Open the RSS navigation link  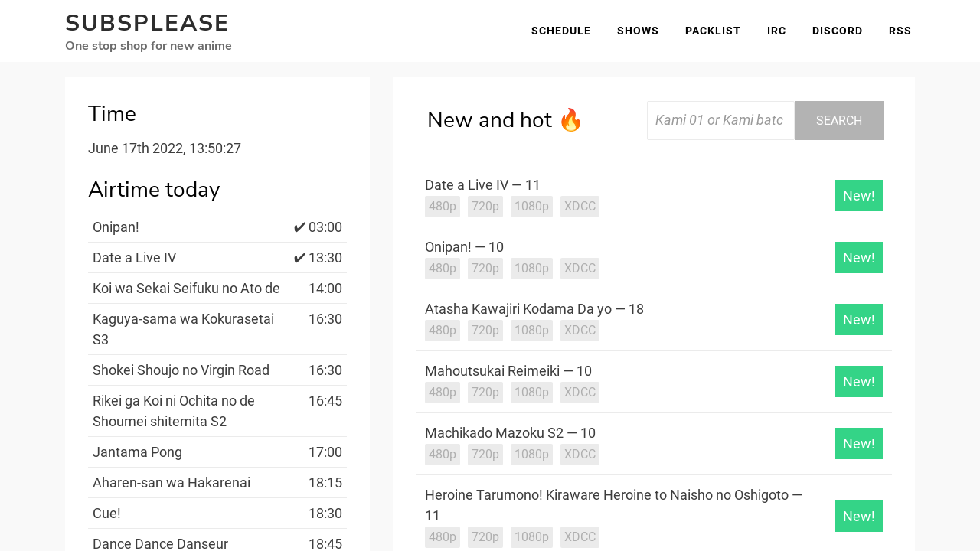coord(900,31)
